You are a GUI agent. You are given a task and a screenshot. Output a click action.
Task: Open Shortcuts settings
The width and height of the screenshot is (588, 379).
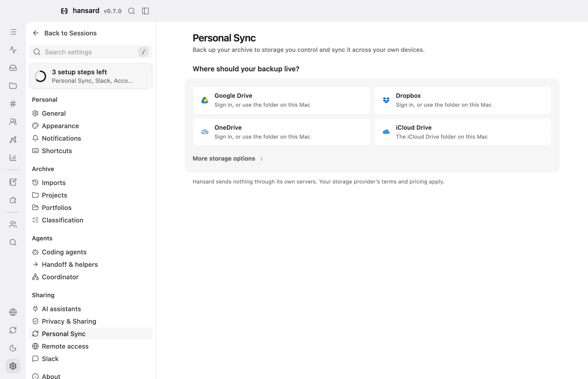[x=91, y=151]
